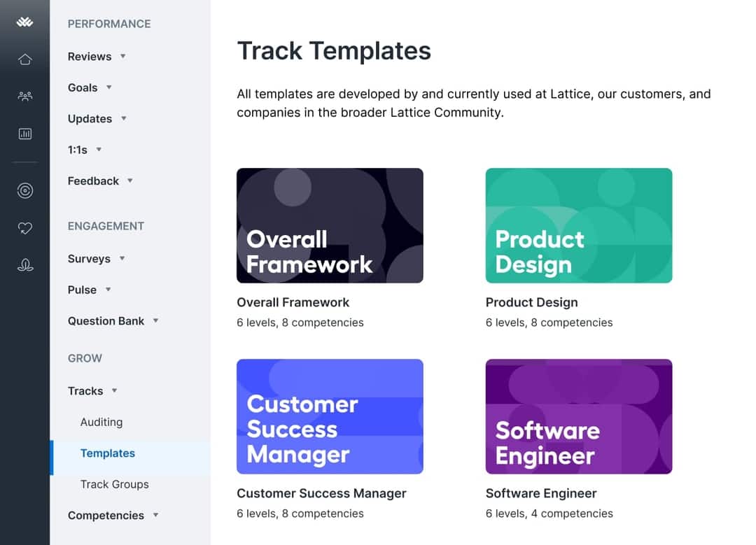Screen dimensions: 756x545
Task: Select the People icon in the sidebar rail
Action: [x=24, y=96]
